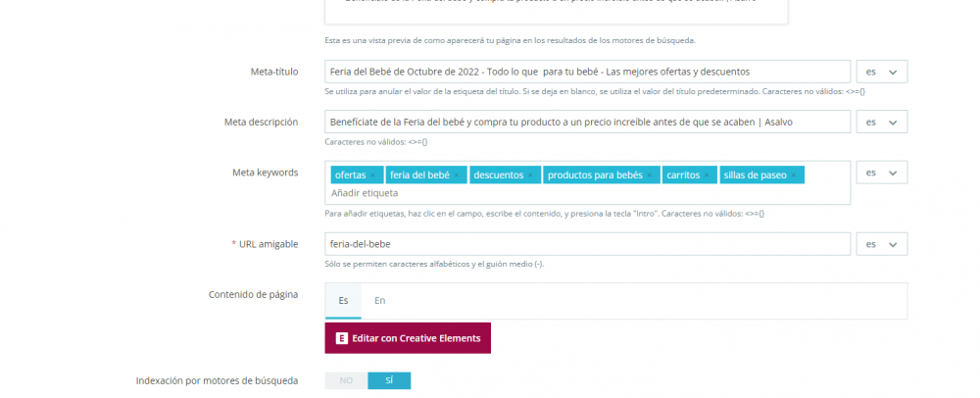Viewport: 980px width, 398px height.
Task: Click the search preview help text
Action: coord(510,40)
